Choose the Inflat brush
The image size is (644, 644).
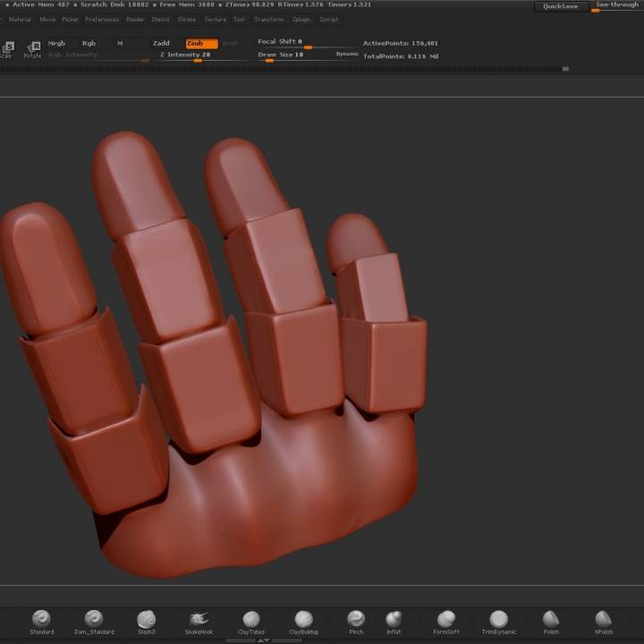tap(394, 619)
